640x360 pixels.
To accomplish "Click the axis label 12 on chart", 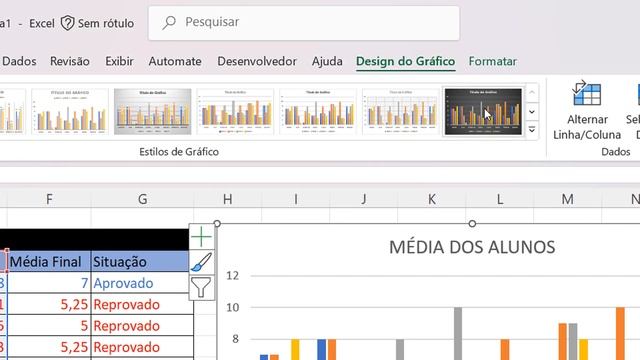I will coord(233,276).
